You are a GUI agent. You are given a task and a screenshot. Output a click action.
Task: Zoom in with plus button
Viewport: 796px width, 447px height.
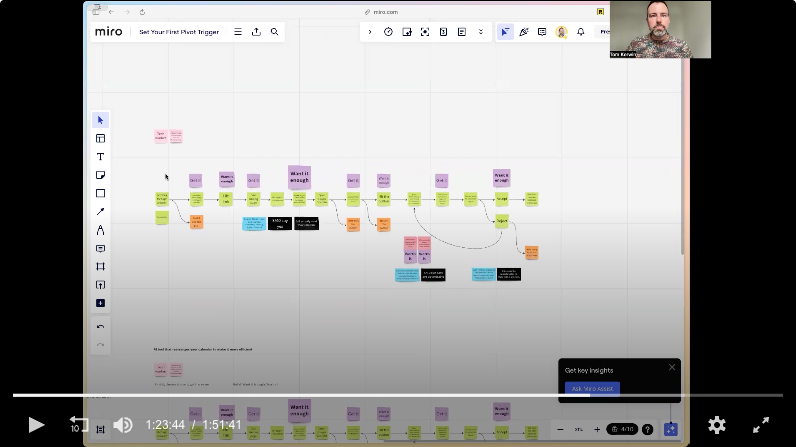[x=597, y=429]
